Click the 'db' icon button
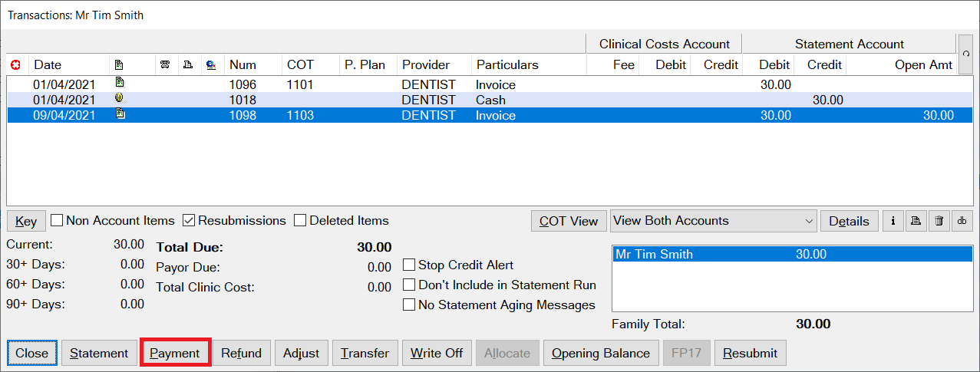980x372 pixels. point(962,221)
